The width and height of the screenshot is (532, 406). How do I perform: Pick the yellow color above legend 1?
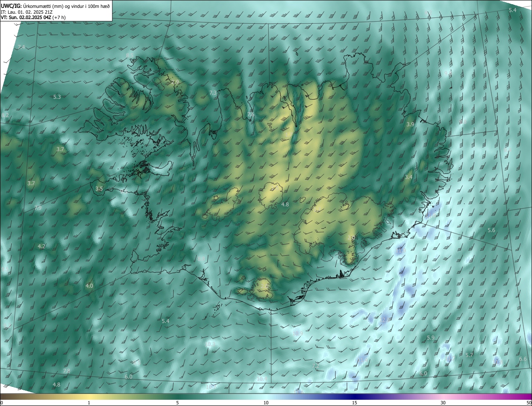[89, 397]
